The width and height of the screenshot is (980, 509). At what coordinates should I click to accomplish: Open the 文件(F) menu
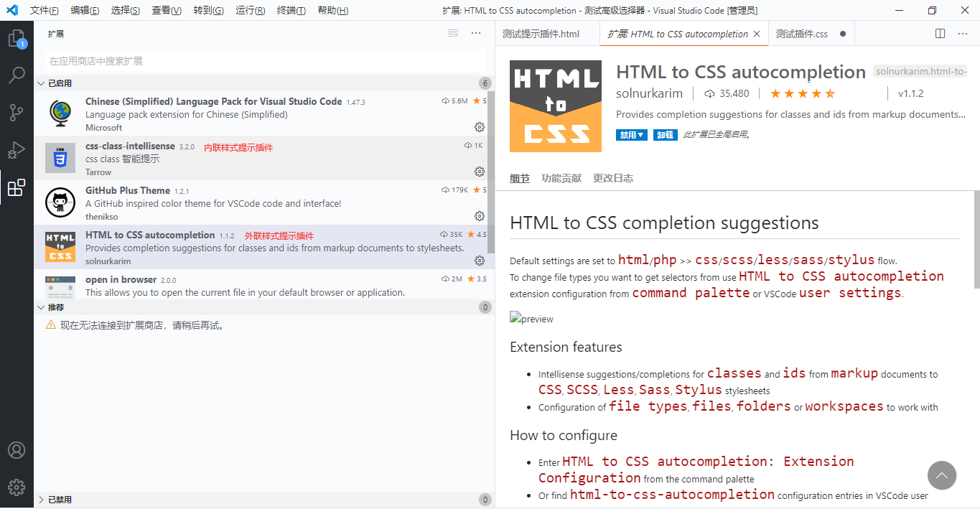45,10
